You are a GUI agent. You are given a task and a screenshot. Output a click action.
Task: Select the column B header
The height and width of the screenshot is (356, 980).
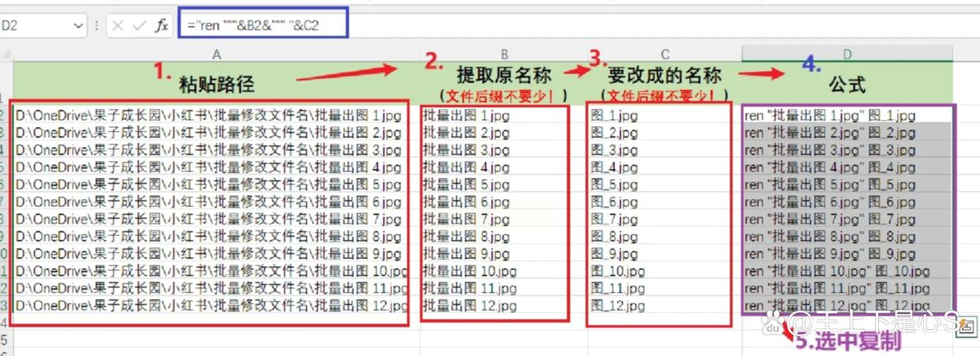pyautogui.click(x=503, y=54)
